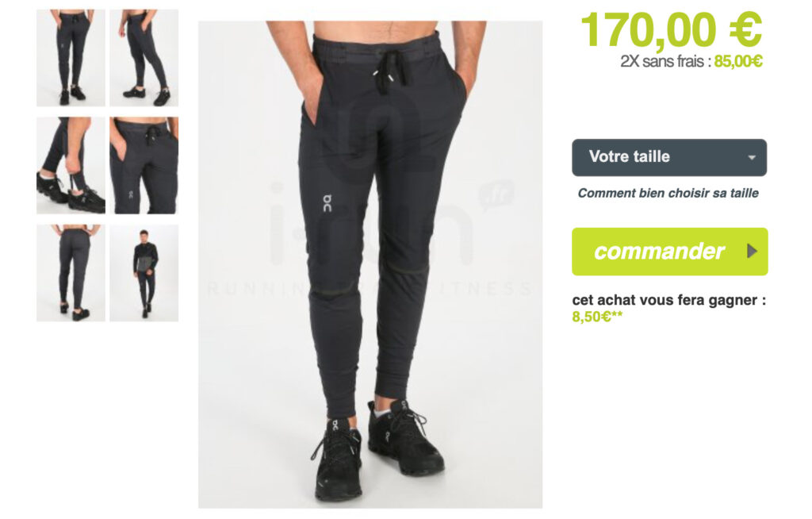Open the main product photo

coord(370,264)
